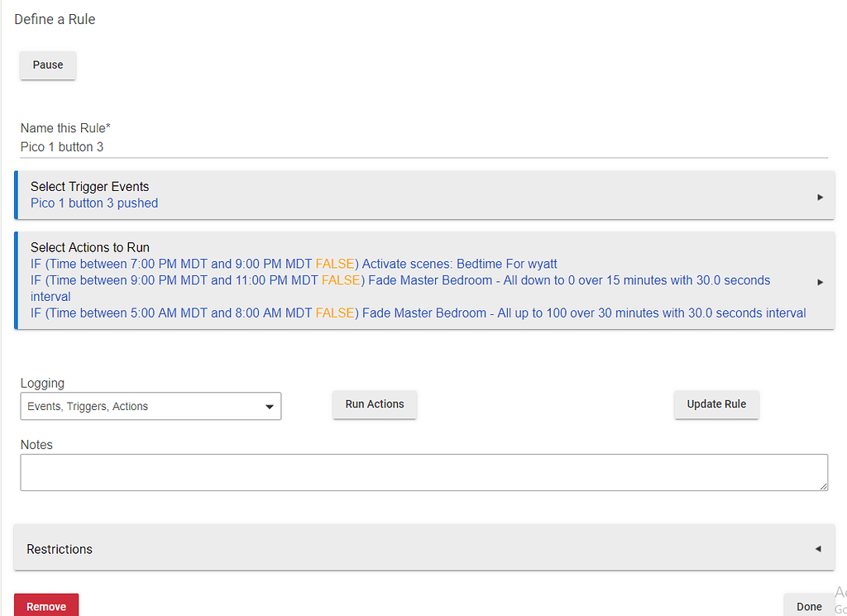Open the 'Pico 1 button 3 pushed' trigger
This screenshot has width=847, height=616.
click(94, 203)
